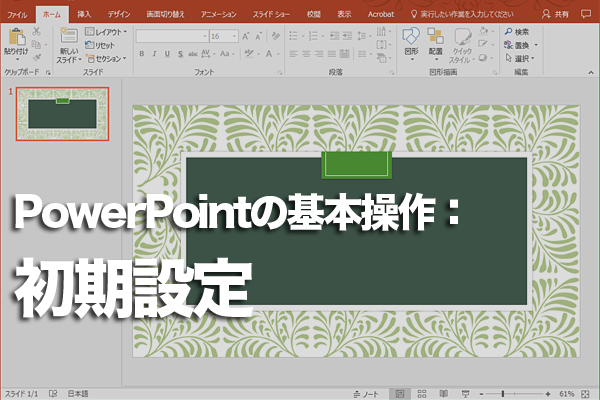This screenshot has width=600, height=400.
Task: Switch to Acrobat tab
Action: [x=381, y=14]
